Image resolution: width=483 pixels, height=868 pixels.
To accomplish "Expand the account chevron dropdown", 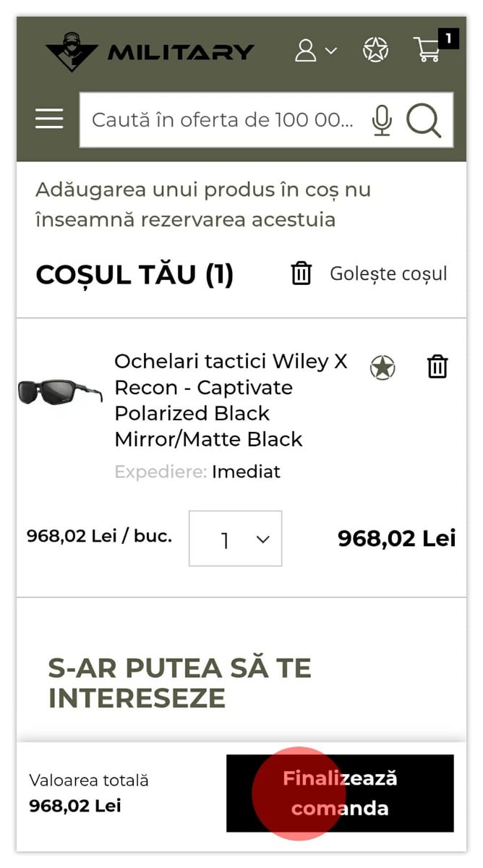I will (331, 51).
